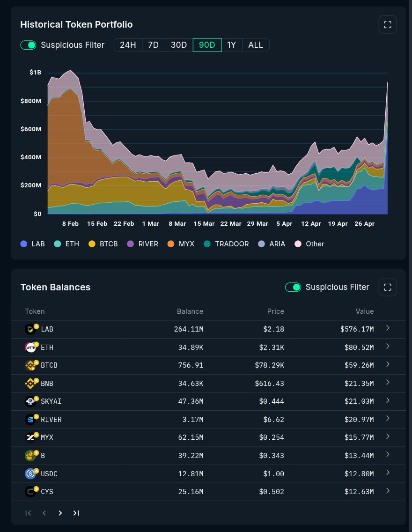Click the Price column header
412x532 pixels.
pos(275,311)
